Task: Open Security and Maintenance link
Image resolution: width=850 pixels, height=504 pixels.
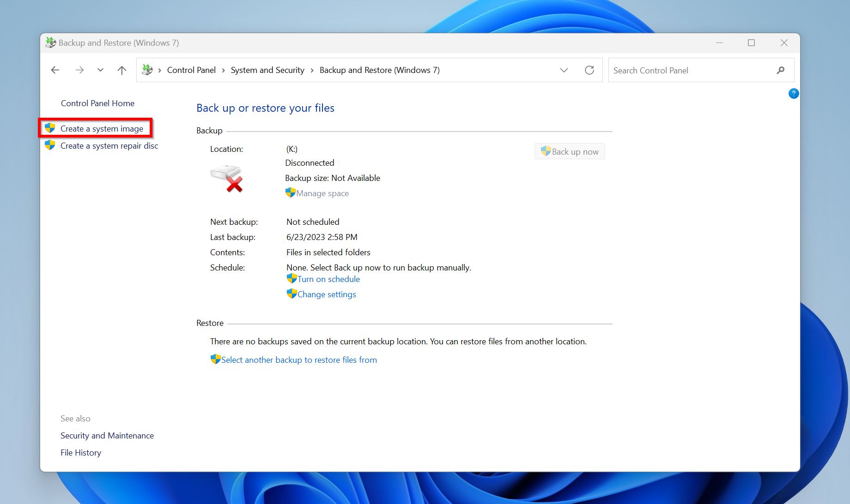Action: click(107, 436)
